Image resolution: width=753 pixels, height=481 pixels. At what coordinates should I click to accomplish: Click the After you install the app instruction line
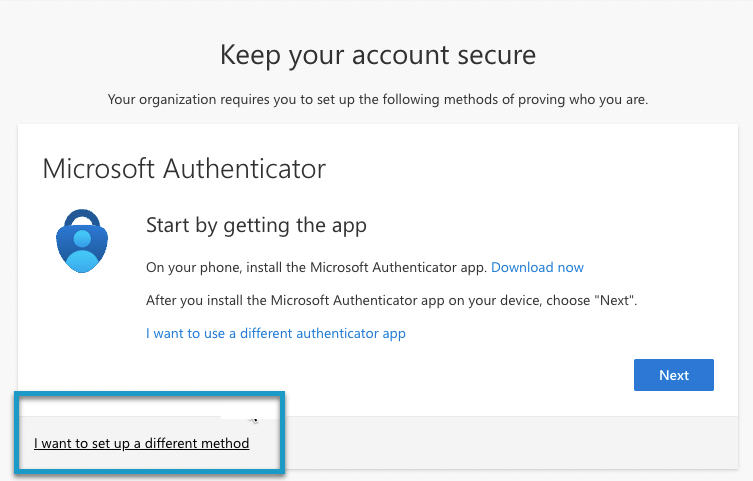pyautogui.click(x=391, y=301)
